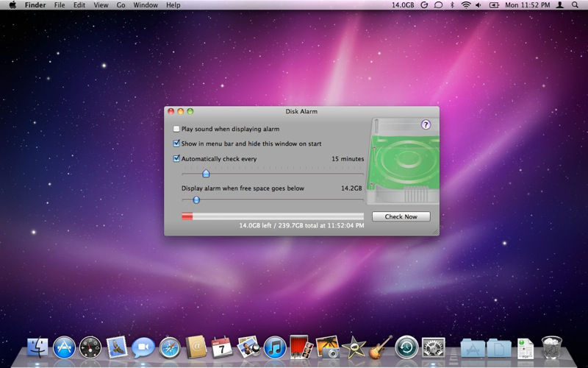Screen dimensions: 588x368
Task: Open the user account menu bar icon
Action: 560,5
